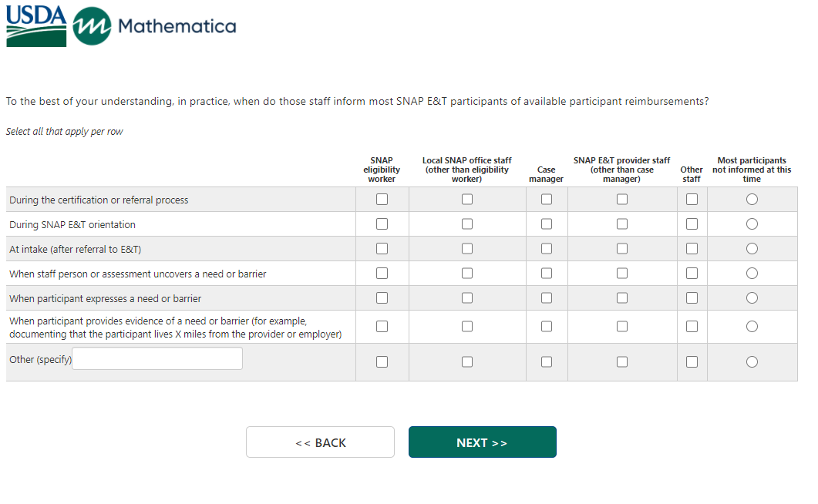Check SNAP eligibility worker in Other (specify) row
The width and height of the screenshot is (818, 504).
(382, 362)
